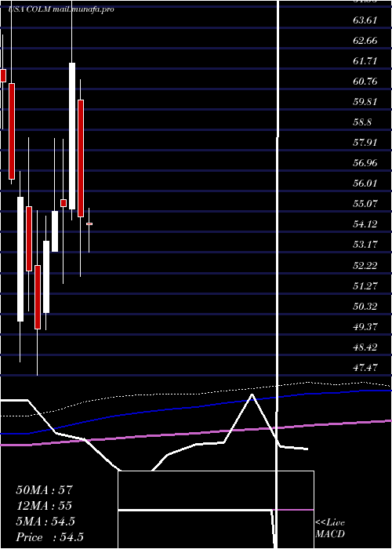Click the 56.96 price axis label
The width and height of the screenshot is (392, 549).
pyautogui.click(x=365, y=163)
